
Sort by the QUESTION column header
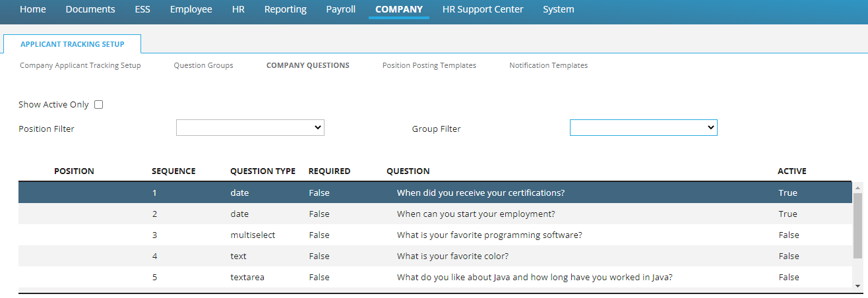tap(408, 171)
